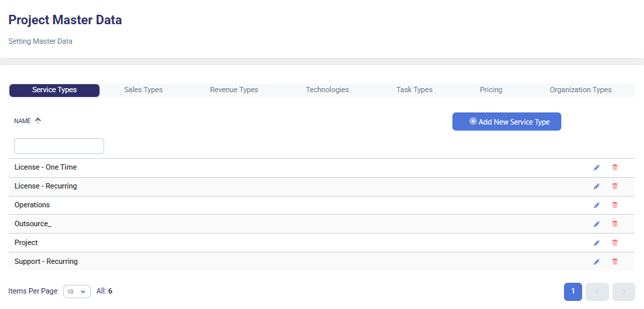Open the Revenue Types tab
The width and height of the screenshot is (644, 309).
(x=234, y=90)
